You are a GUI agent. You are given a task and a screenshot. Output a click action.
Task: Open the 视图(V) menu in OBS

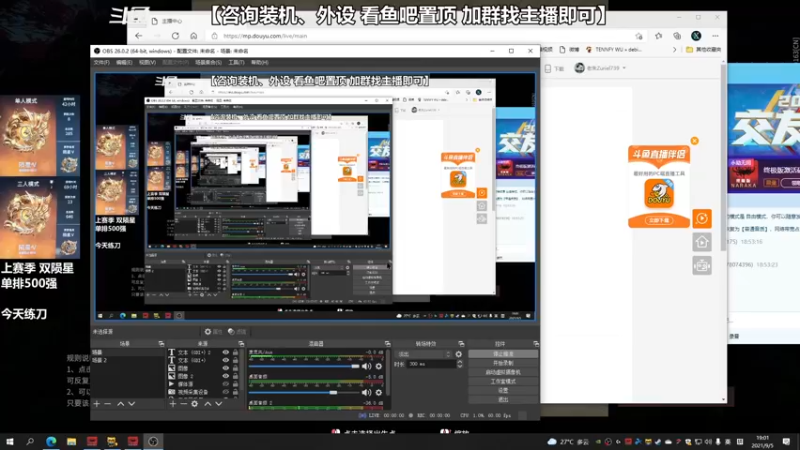click(x=147, y=62)
